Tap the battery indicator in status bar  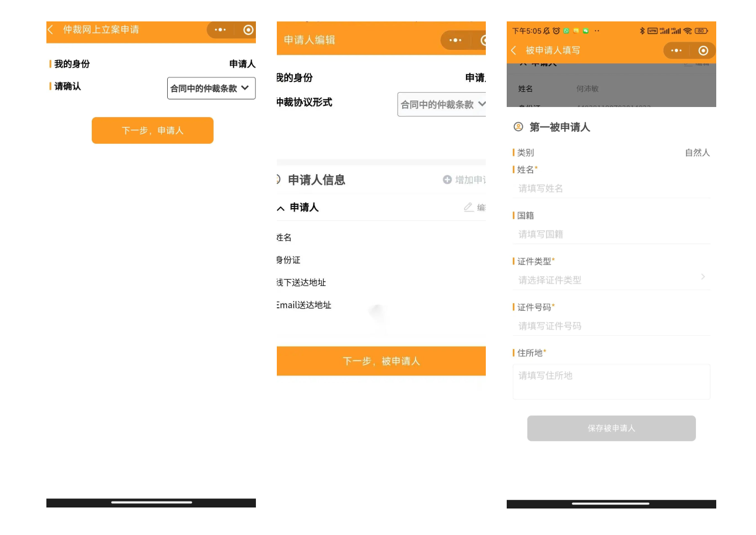coord(701,31)
